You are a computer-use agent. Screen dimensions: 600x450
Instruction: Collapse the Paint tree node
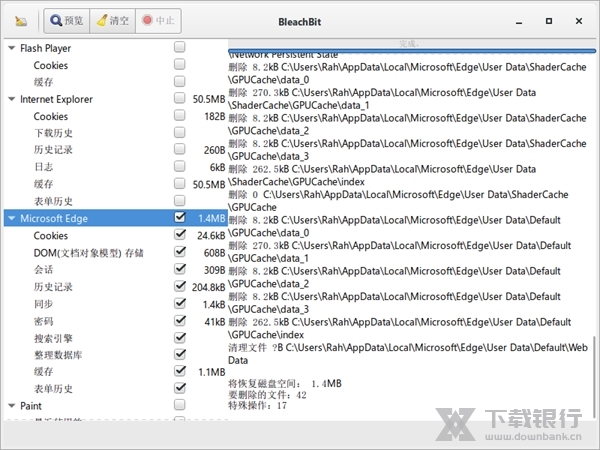pos(11,406)
